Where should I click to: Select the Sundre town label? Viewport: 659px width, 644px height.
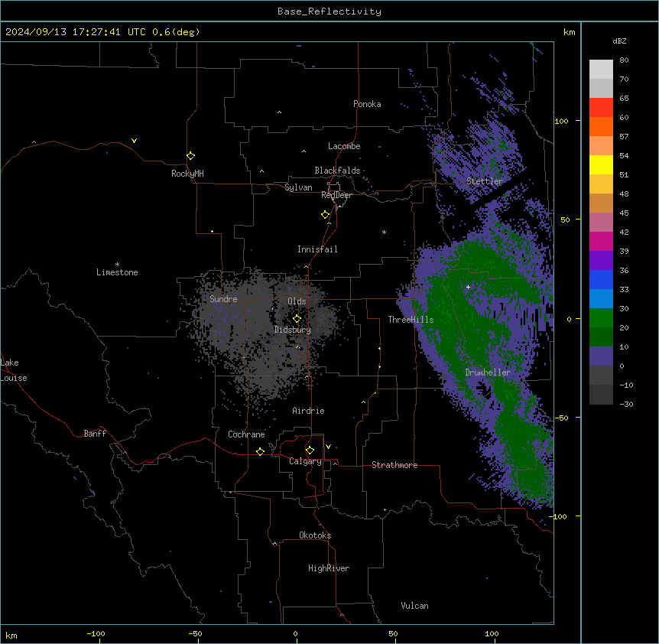coord(223,299)
